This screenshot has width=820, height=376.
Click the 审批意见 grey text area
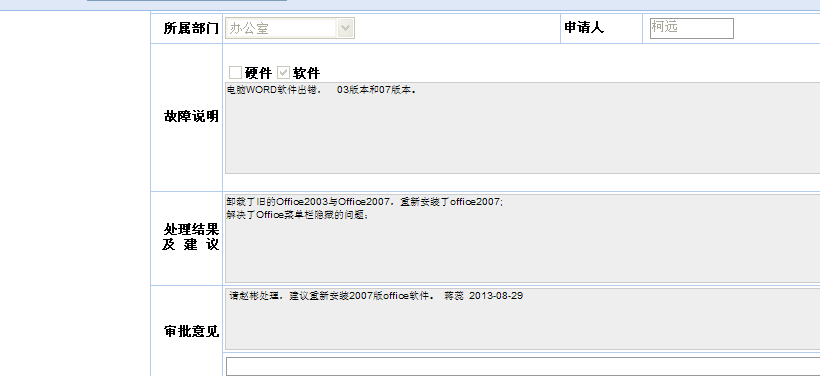(x=522, y=319)
